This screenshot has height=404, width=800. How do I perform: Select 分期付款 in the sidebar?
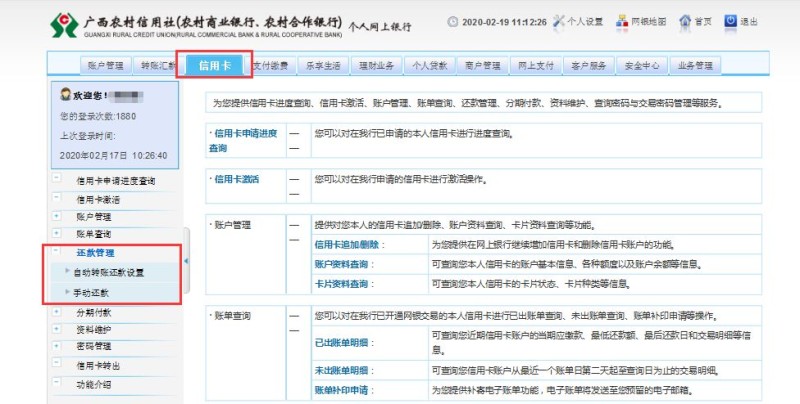[94, 312]
